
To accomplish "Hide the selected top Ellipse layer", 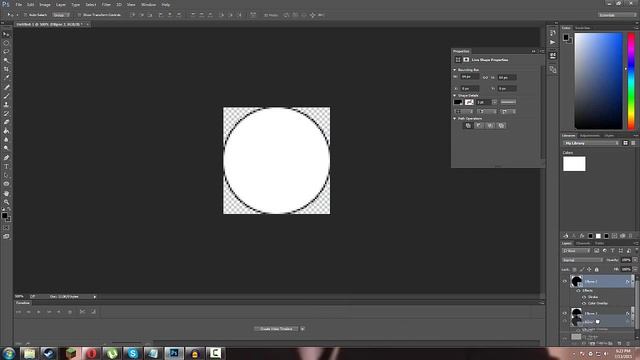I will click(x=565, y=281).
